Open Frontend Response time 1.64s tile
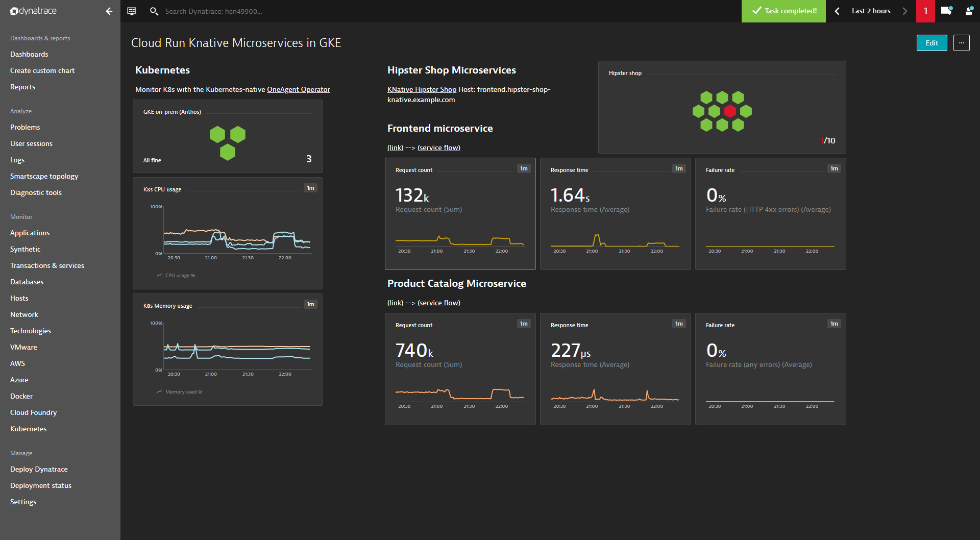Screen dimensions: 980x540 point(616,214)
